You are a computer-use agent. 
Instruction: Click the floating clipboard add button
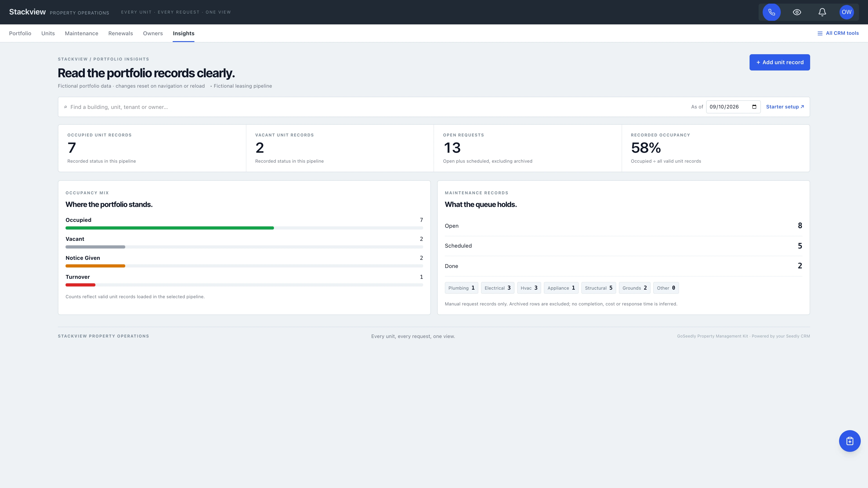[x=849, y=441]
